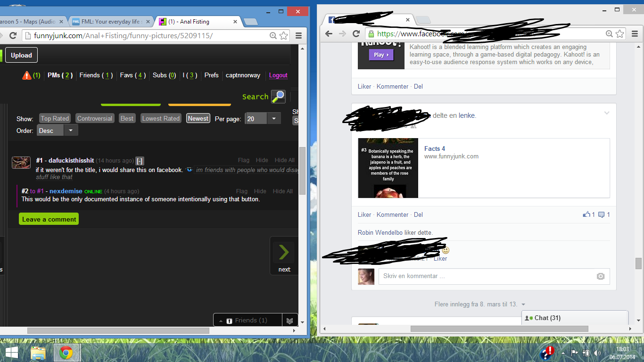Viewport: 644px width, 362px height.
Task: Click funnyjunk window horizontal scrollbar
Action: tap(118, 331)
